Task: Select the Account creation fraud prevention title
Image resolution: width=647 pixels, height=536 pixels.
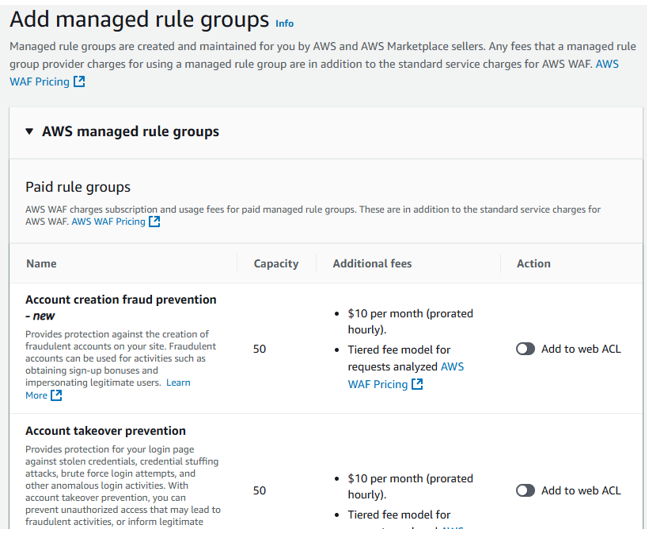Action: [121, 307]
